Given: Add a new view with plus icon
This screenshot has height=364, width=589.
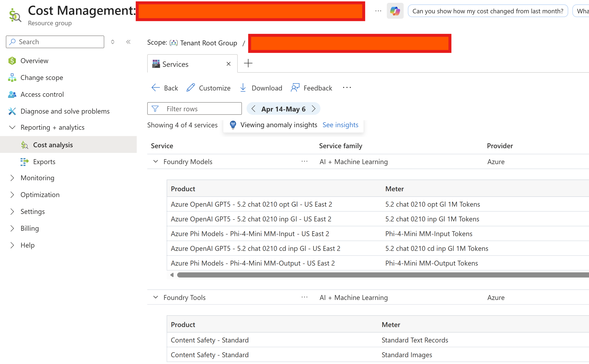Looking at the screenshot, I should [x=248, y=64].
